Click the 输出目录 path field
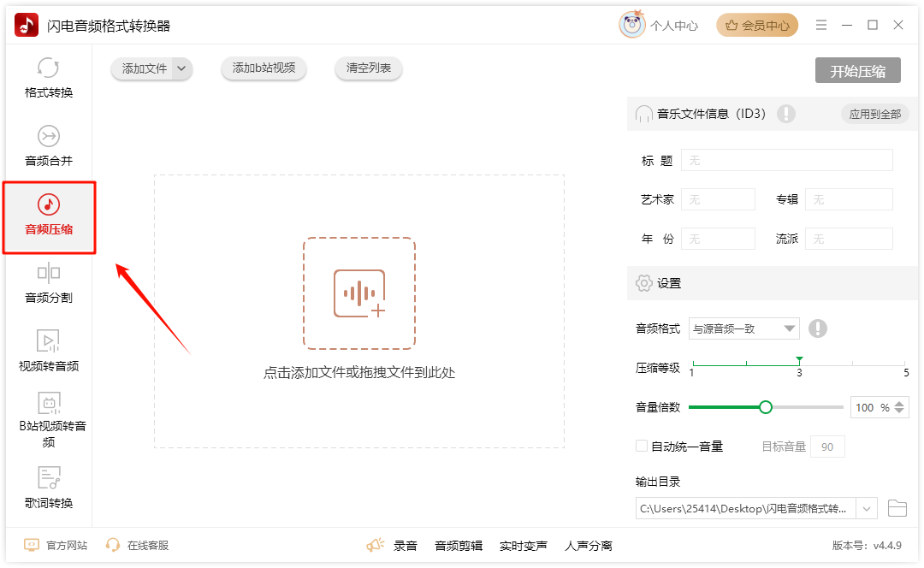The image size is (924, 568). [745, 508]
